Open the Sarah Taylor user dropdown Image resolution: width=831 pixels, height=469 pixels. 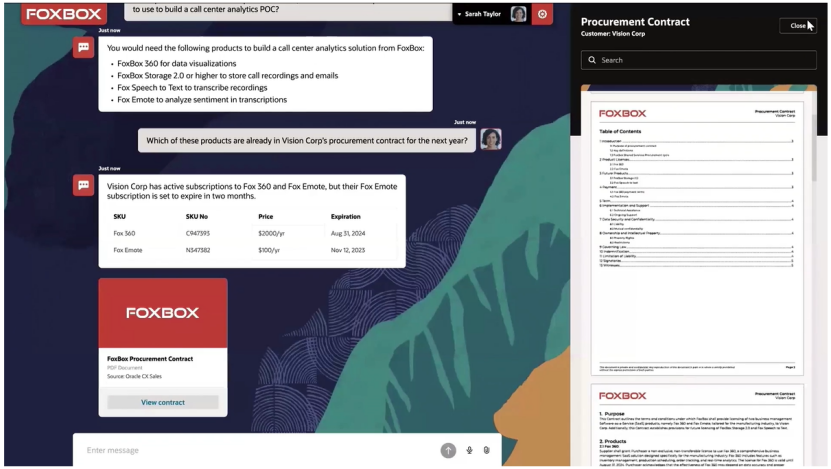(479, 14)
